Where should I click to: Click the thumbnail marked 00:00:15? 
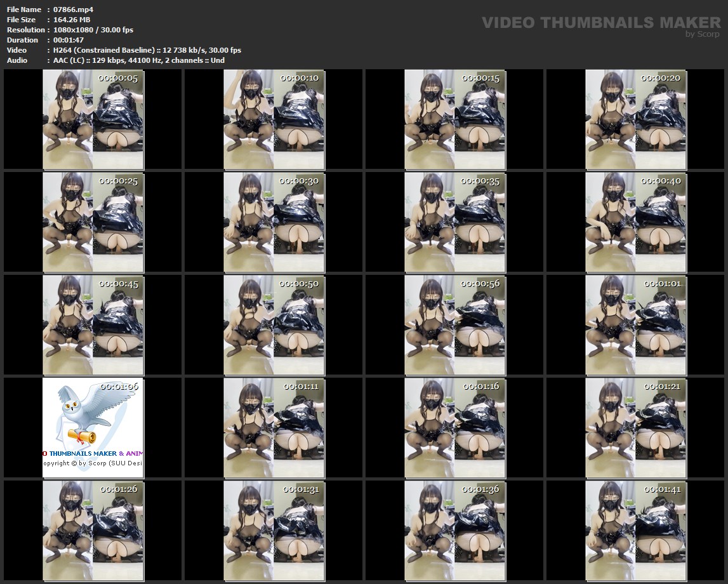tap(455, 120)
